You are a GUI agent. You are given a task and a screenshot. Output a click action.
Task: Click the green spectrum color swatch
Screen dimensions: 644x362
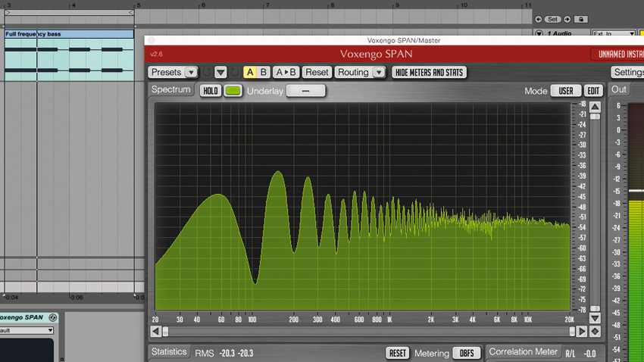(233, 91)
